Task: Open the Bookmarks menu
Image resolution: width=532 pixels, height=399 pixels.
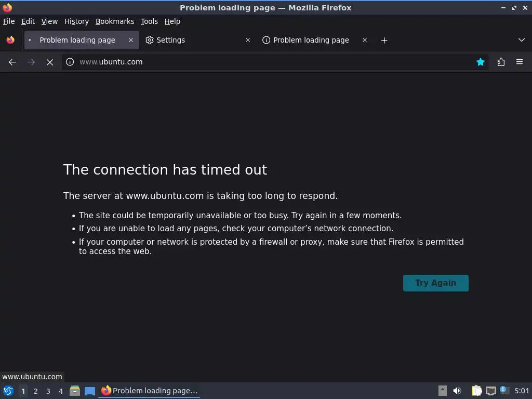Action: pyautogui.click(x=115, y=21)
